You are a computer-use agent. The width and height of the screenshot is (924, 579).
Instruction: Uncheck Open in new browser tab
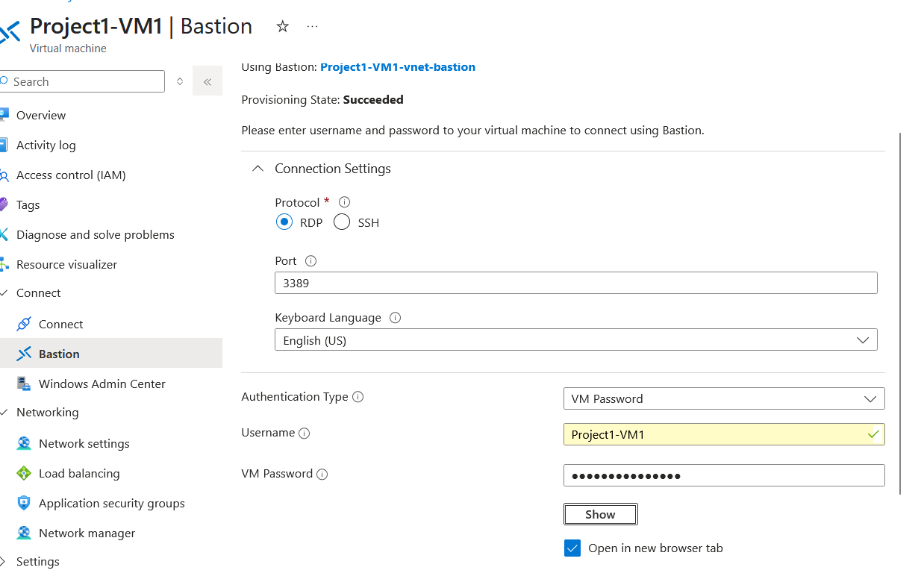(x=572, y=548)
